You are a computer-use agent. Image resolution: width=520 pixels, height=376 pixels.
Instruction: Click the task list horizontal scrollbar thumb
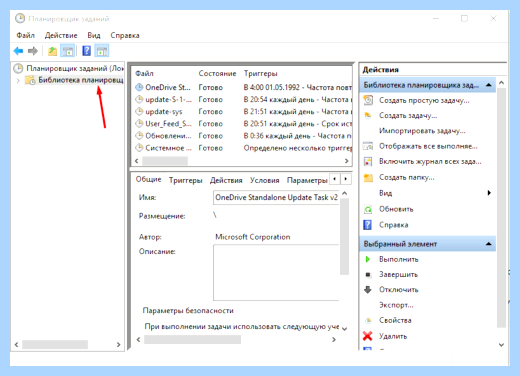165,161
